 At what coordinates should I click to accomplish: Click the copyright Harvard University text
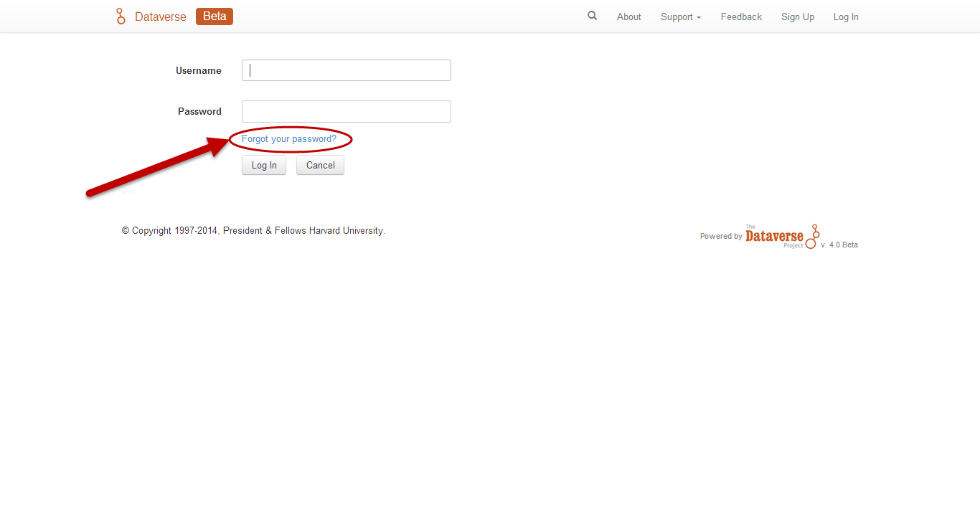tap(253, 231)
